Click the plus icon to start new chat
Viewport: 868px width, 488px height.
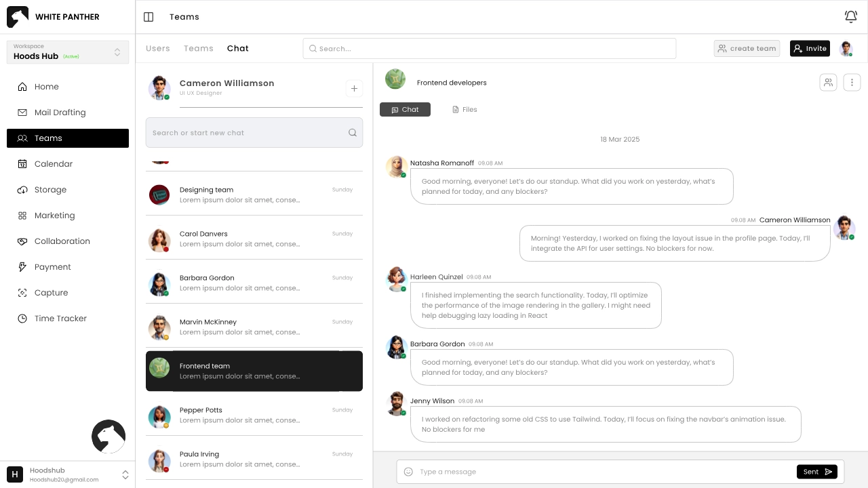[354, 88]
